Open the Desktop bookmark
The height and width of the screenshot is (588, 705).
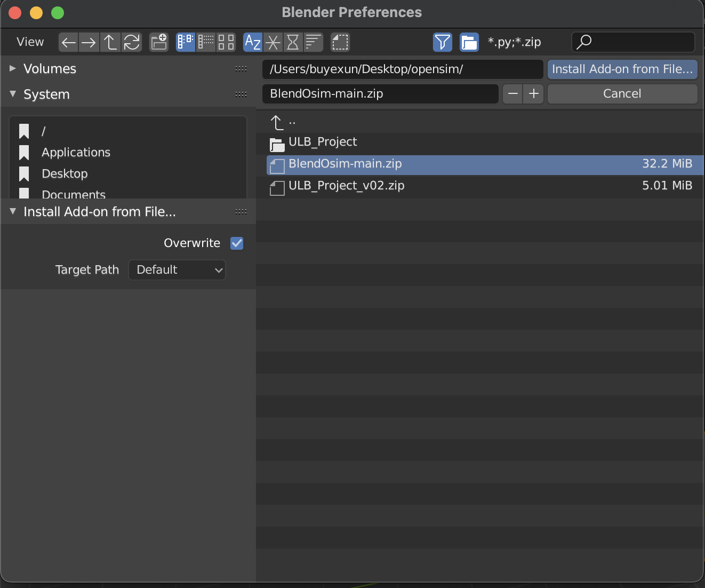(x=128, y=174)
